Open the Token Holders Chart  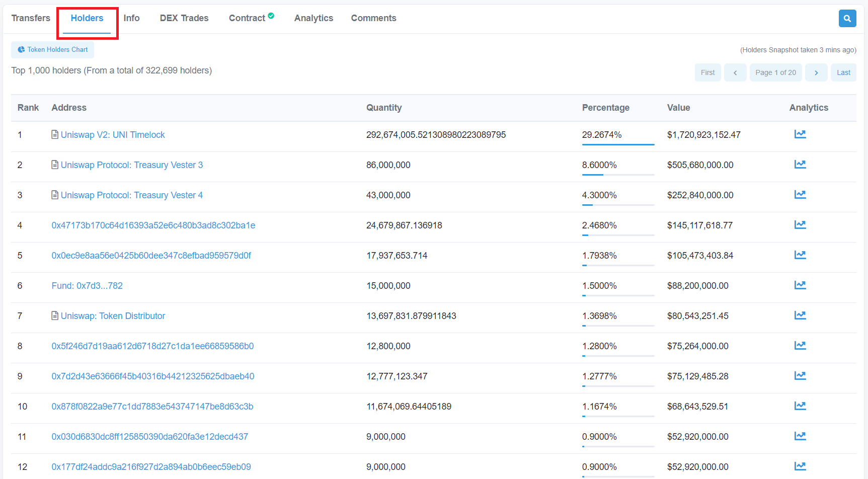coord(53,50)
